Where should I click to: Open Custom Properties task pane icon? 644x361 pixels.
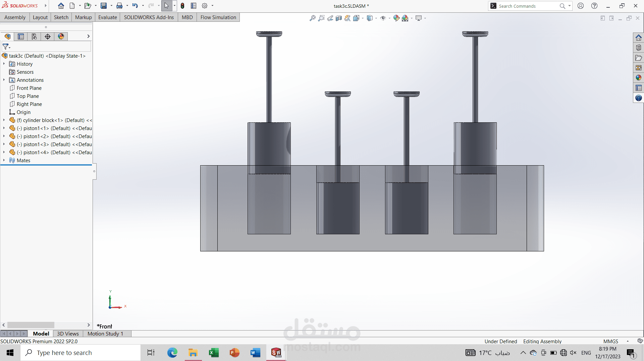(x=639, y=88)
